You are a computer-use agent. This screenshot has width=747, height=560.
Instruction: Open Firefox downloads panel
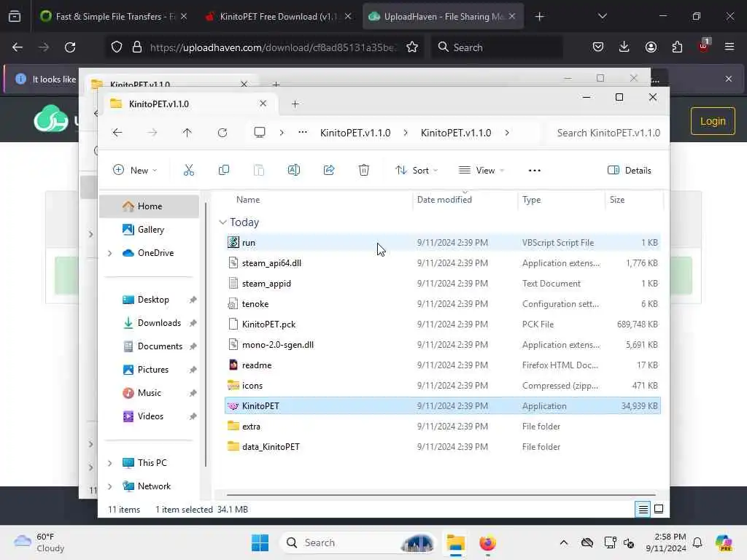coord(624,47)
